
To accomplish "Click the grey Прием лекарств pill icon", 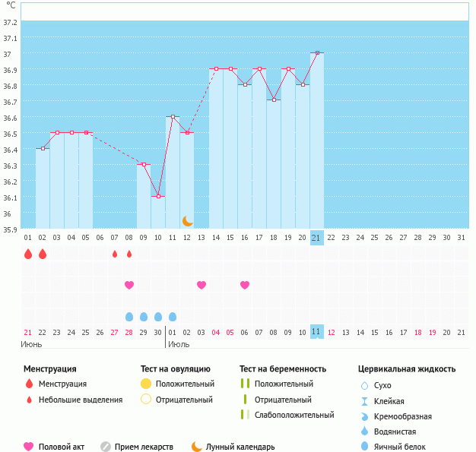I will 106,447.
